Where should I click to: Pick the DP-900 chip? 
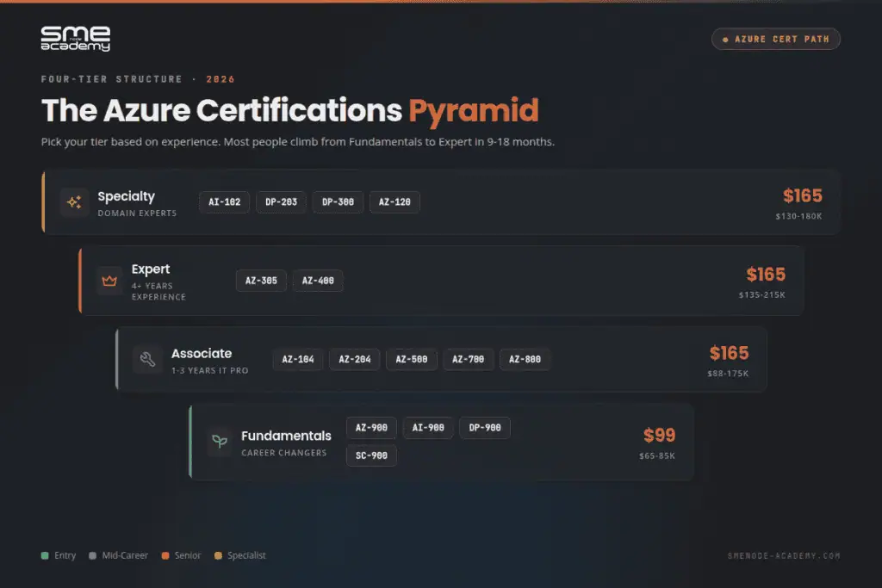[485, 428]
